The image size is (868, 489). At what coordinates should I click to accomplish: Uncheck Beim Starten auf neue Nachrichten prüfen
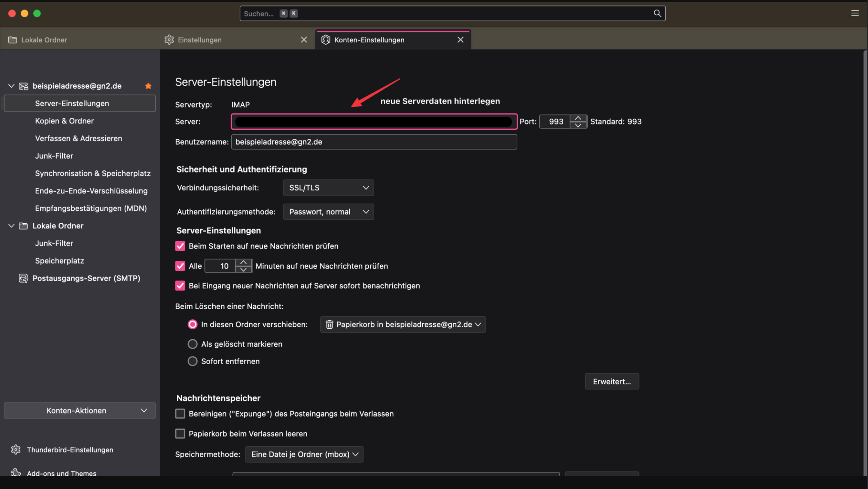(180, 246)
